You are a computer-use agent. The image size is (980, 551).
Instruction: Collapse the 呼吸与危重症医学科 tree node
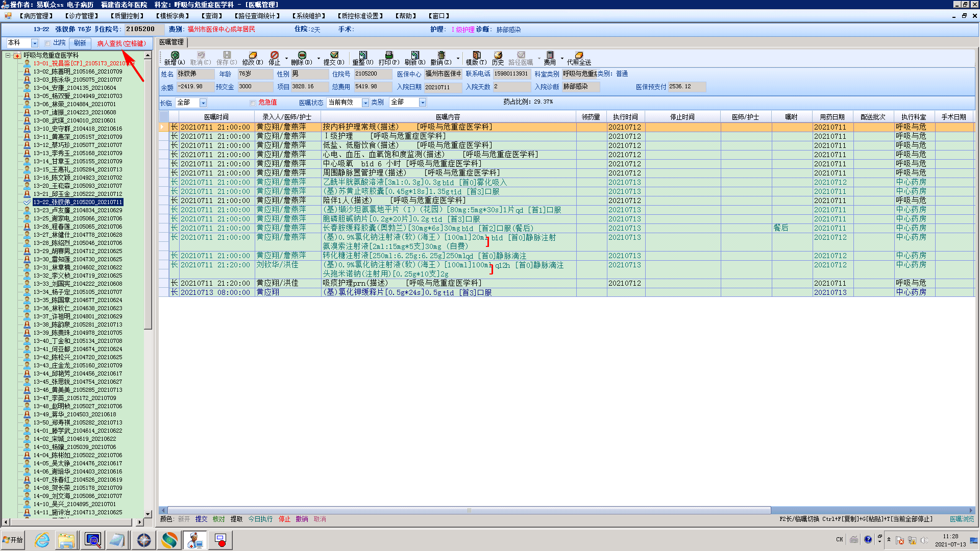pos(8,55)
